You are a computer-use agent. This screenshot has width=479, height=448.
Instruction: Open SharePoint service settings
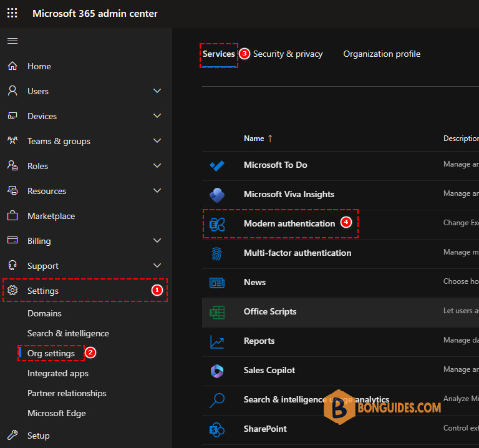(x=265, y=429)
